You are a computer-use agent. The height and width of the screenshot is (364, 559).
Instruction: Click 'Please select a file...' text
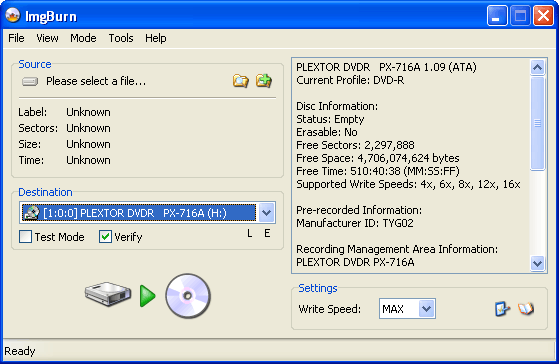[x=96, y=81]
